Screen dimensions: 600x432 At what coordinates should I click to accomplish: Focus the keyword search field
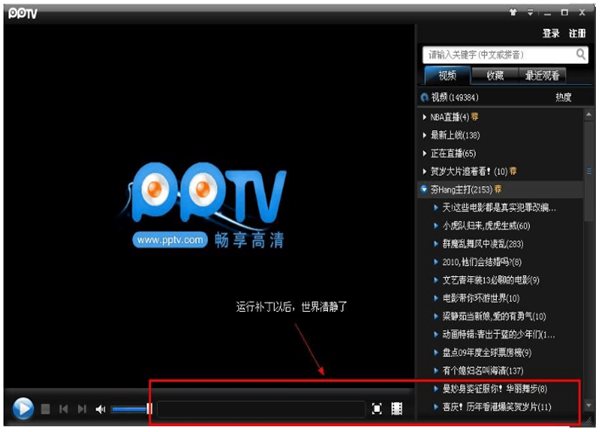[x=505, y=55]
